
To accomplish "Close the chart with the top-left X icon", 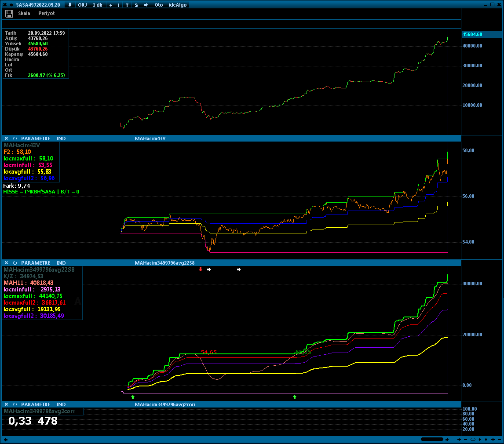I will click(x=4, y=5).
